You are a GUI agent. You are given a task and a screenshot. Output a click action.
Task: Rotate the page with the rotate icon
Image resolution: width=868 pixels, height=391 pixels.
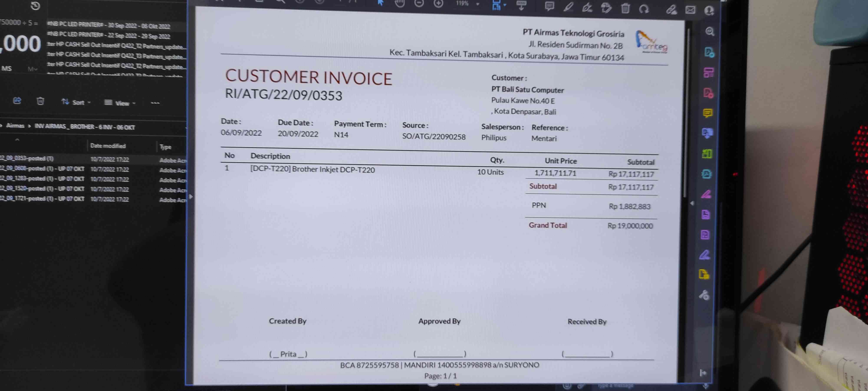click(x=644, y=9)
